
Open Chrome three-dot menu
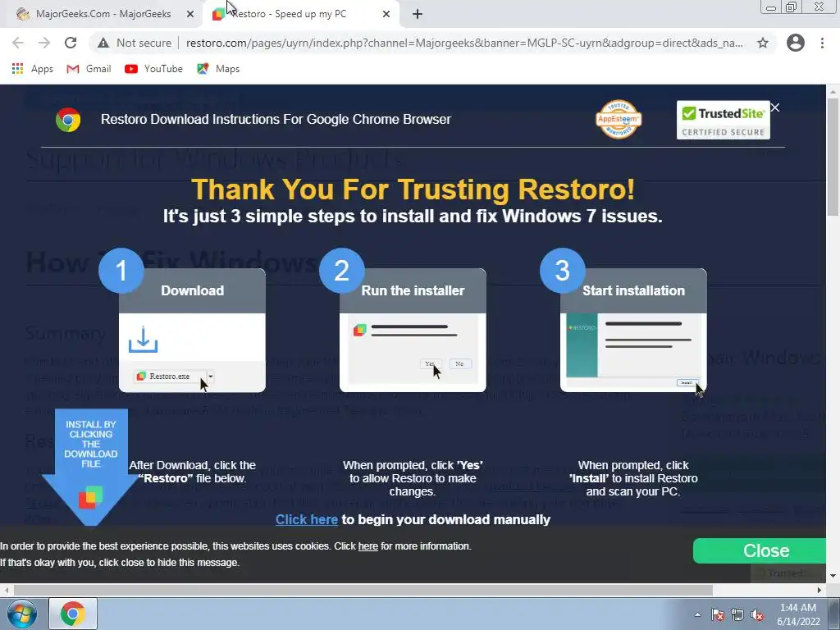point(822,43)
